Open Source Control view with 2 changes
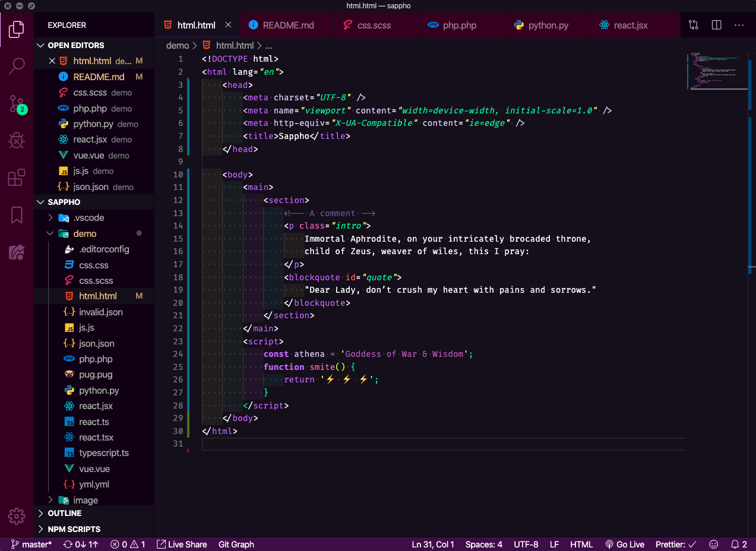 click(x=17, y=104)
